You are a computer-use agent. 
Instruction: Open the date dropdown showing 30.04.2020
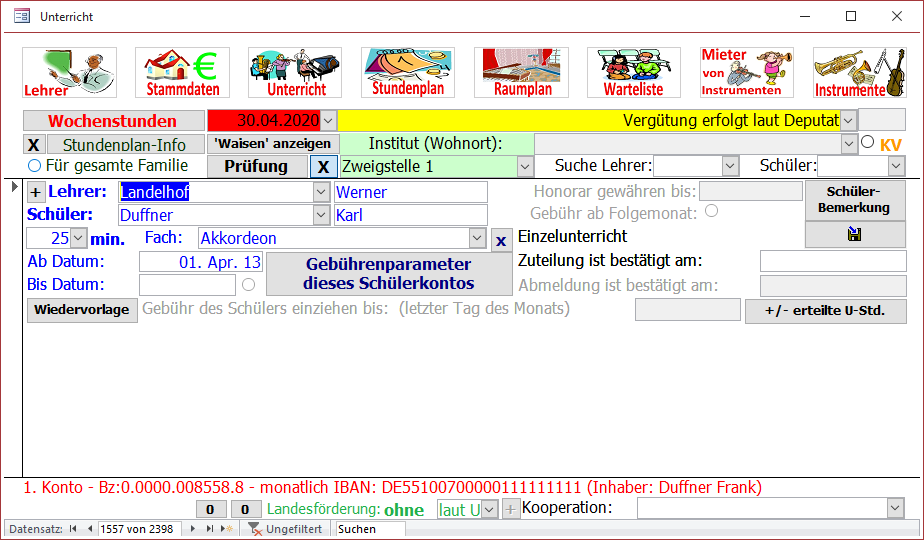tap(328, 121)
